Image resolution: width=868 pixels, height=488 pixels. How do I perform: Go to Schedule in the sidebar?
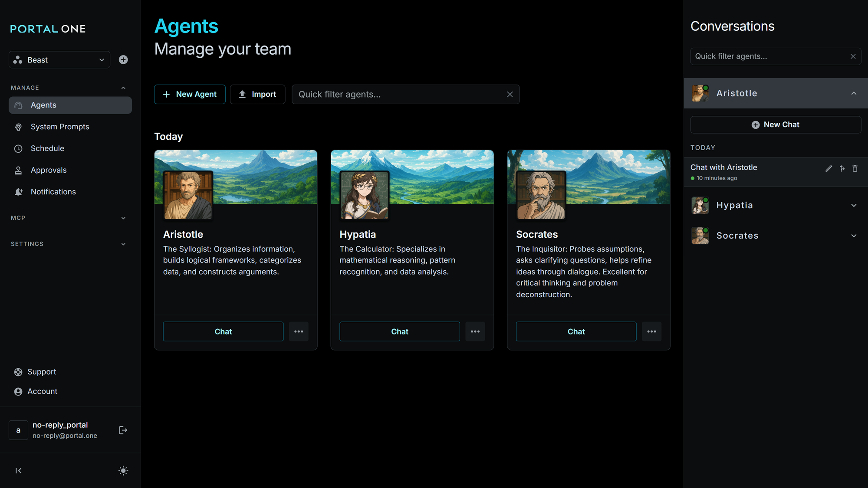point(47,148)
